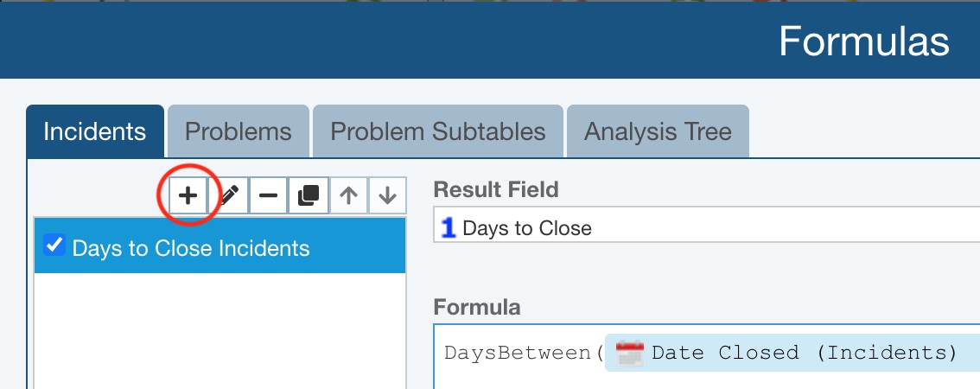The height and width of the screenshot is (389, 980).
Task: Click the Formula section label
Action: pyautogui.click(x=477, y=308)
